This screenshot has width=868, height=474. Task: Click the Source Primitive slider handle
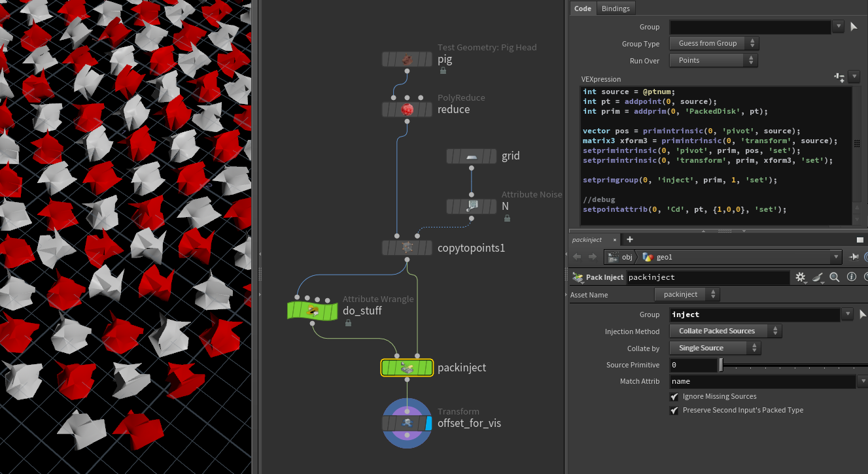(x=721, y=365)
